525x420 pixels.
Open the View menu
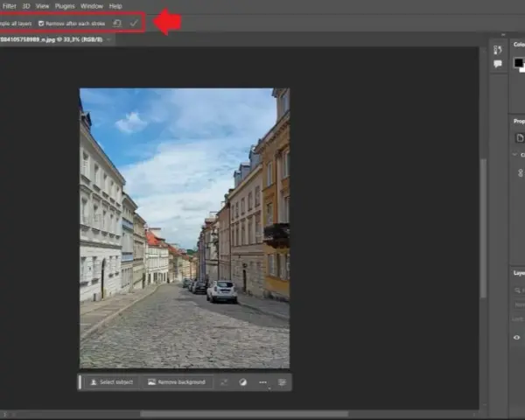coord(42,6)
